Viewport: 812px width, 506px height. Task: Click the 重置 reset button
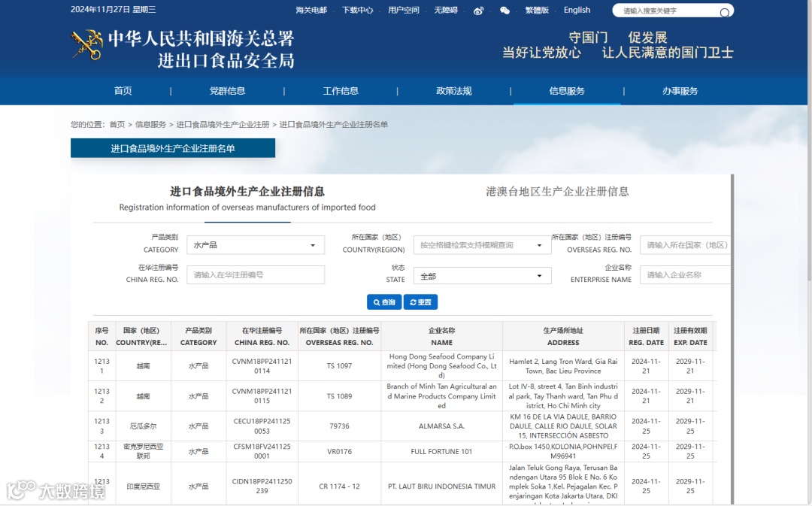pos(420,302)
